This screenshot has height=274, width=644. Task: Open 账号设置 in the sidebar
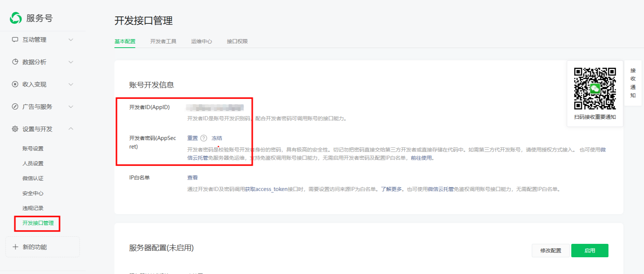coord(33,149)
